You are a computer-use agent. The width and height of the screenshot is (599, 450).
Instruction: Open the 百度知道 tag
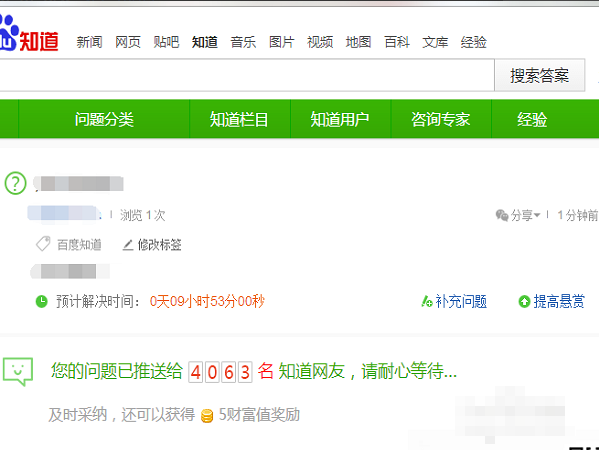tap(79, 244)
